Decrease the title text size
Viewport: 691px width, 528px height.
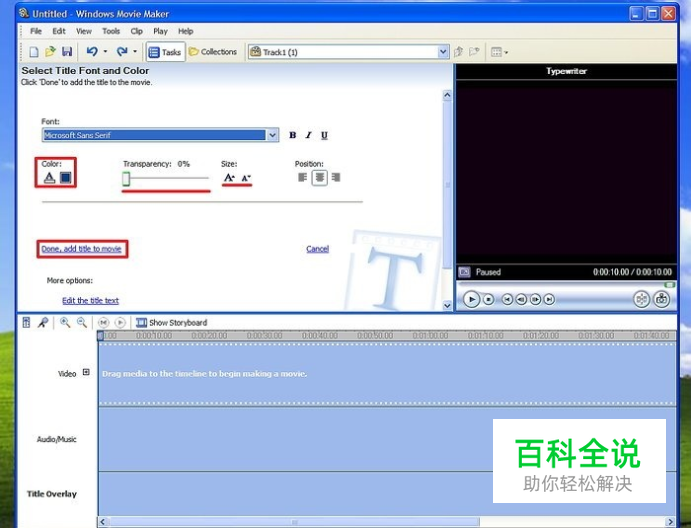[x=246, y=178]
